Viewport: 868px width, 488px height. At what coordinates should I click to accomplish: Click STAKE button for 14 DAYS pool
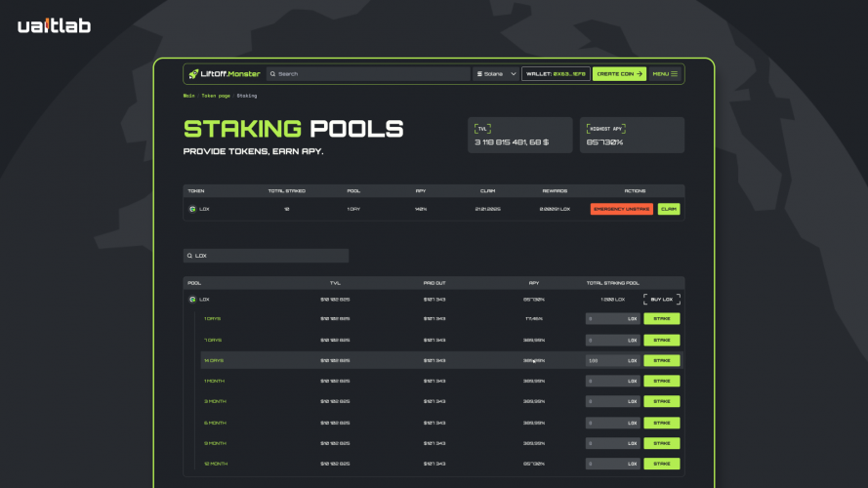pos(662,361)
